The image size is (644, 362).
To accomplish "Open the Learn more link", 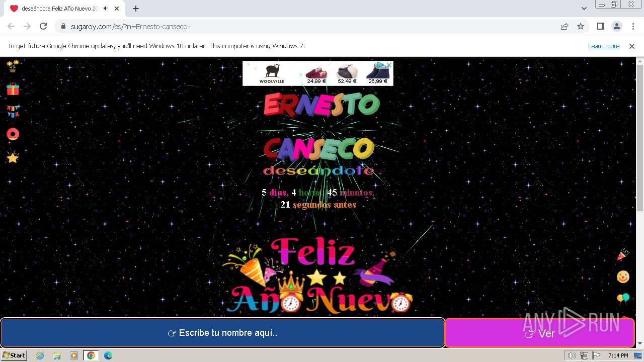I will [604, 46].
